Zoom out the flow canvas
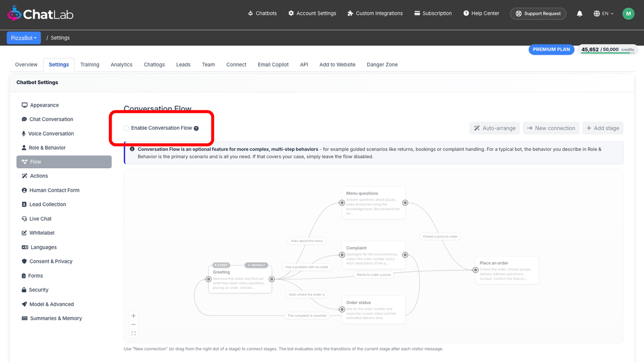 point(134,324)
